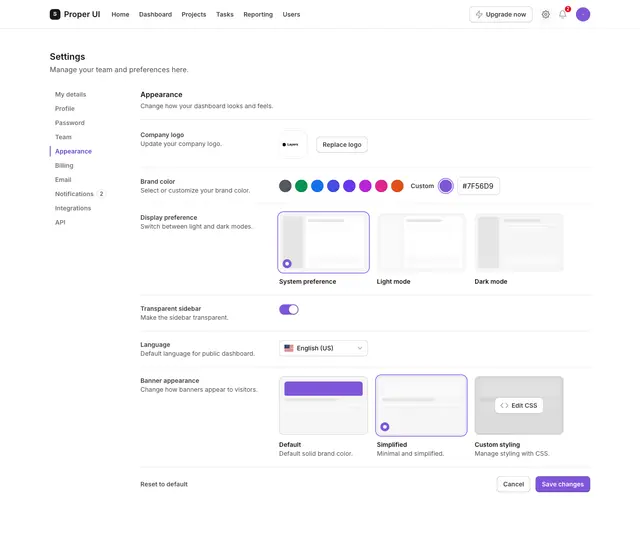The image size is (640, 535).
Task: Select the Default banner appearance
Action: [324, 406]
